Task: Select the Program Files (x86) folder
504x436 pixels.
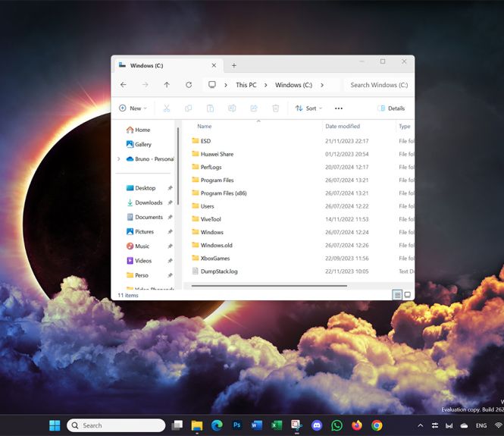Action: click(219, 193)
